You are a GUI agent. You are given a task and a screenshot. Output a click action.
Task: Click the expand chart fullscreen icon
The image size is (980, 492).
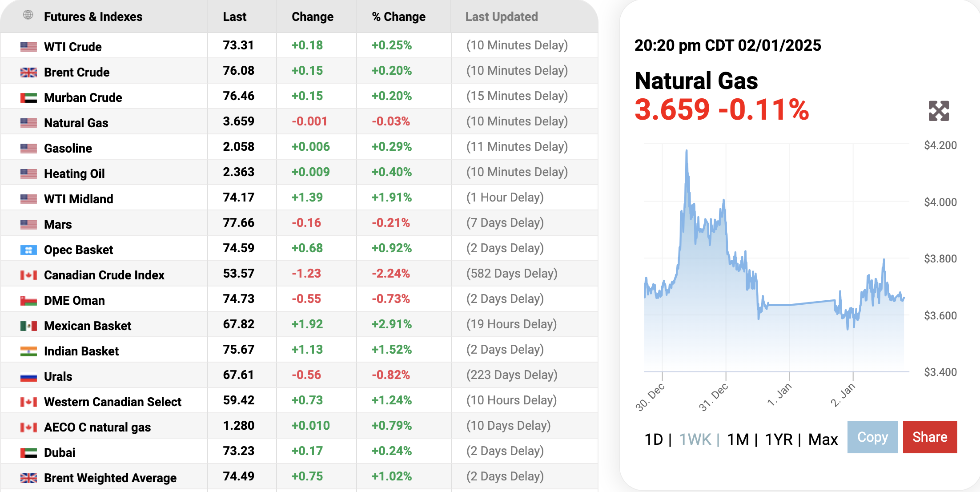click(939, 111)
